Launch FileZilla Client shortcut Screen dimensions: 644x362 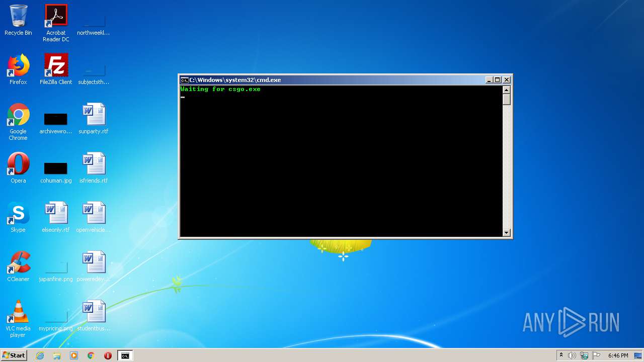pyautogui.click(x=56, y=69)
